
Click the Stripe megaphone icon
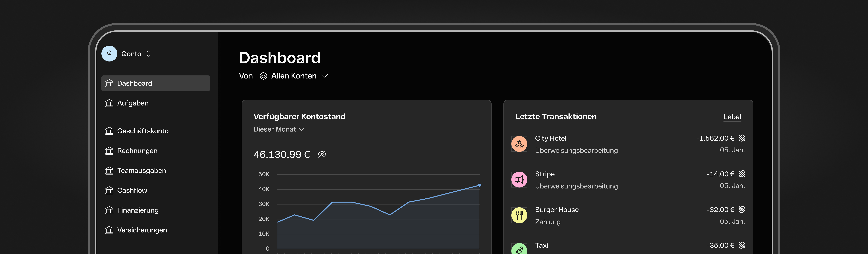[x=519, y=180]
